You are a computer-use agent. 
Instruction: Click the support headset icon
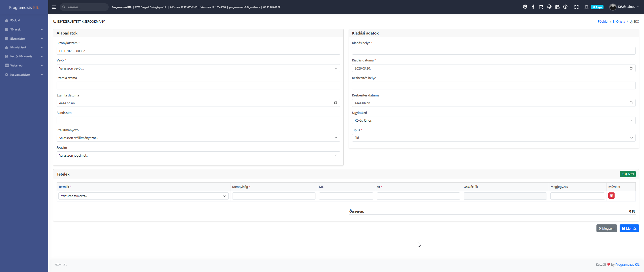point(549,7)
